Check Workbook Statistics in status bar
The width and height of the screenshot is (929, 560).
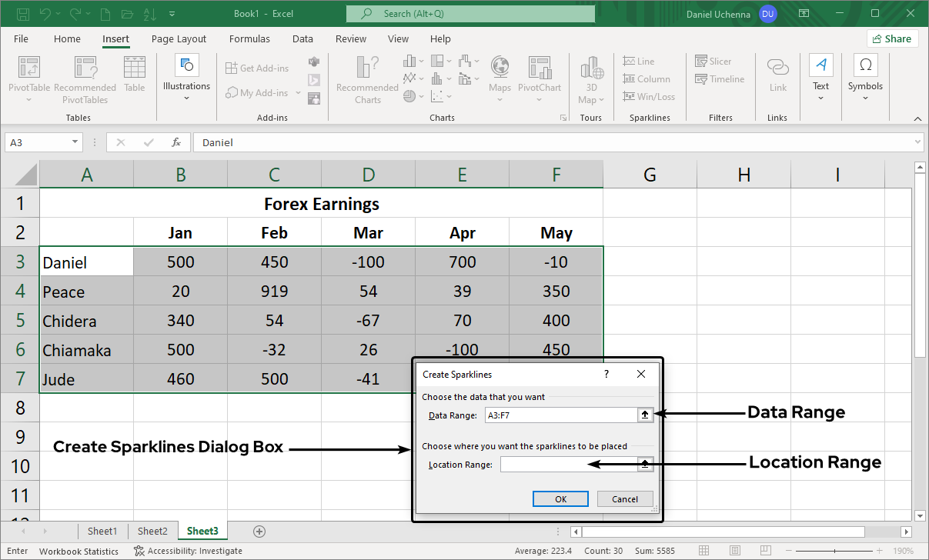tap(79, 551)
